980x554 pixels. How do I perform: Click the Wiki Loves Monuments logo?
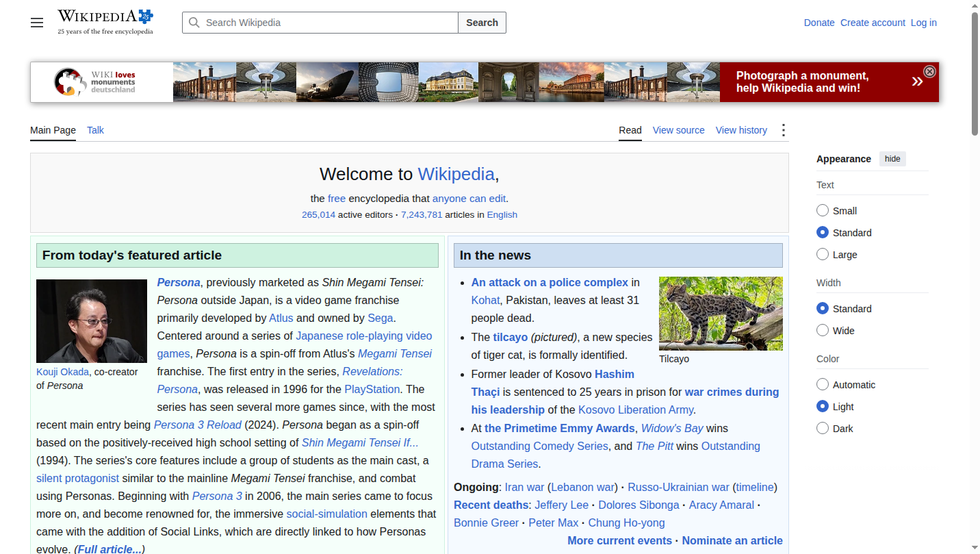tap(95, 82)
